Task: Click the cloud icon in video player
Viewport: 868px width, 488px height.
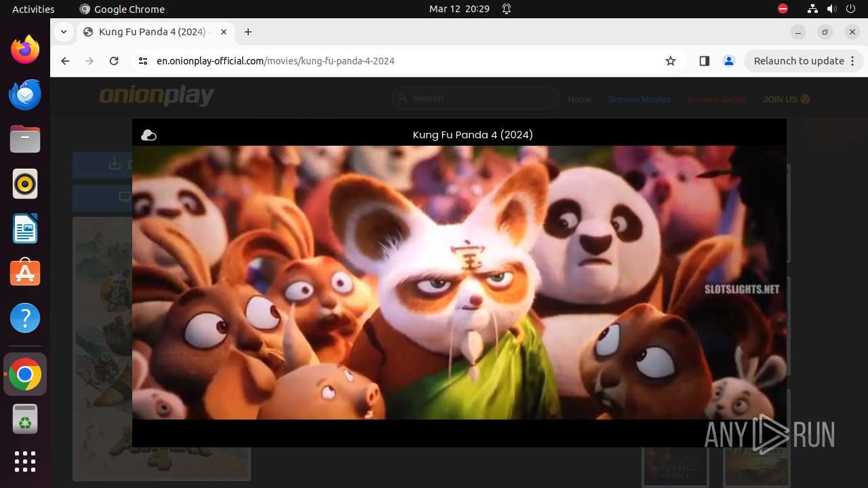Action: [x=149, y=136]
